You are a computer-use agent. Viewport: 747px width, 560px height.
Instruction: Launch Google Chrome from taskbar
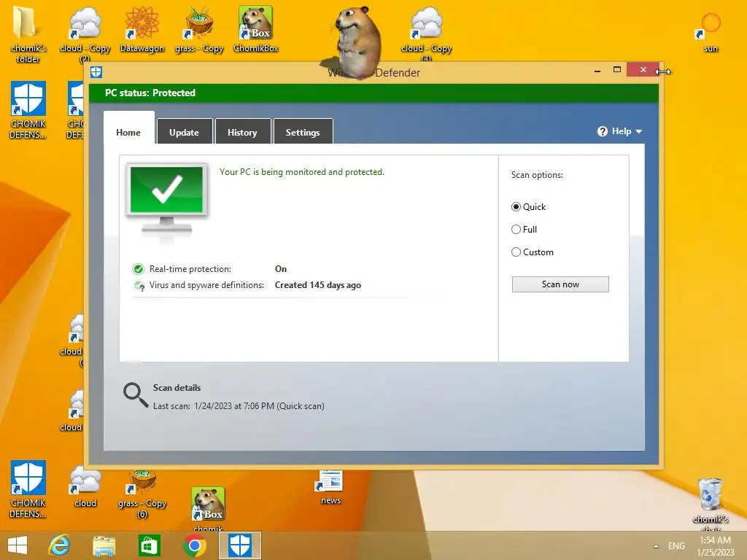(x=194, y=545)
